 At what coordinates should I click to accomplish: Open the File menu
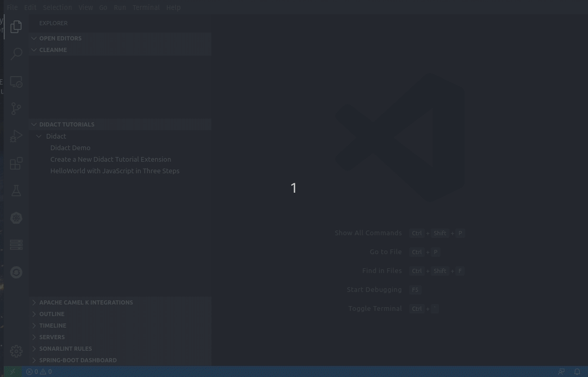coord(12,7)
